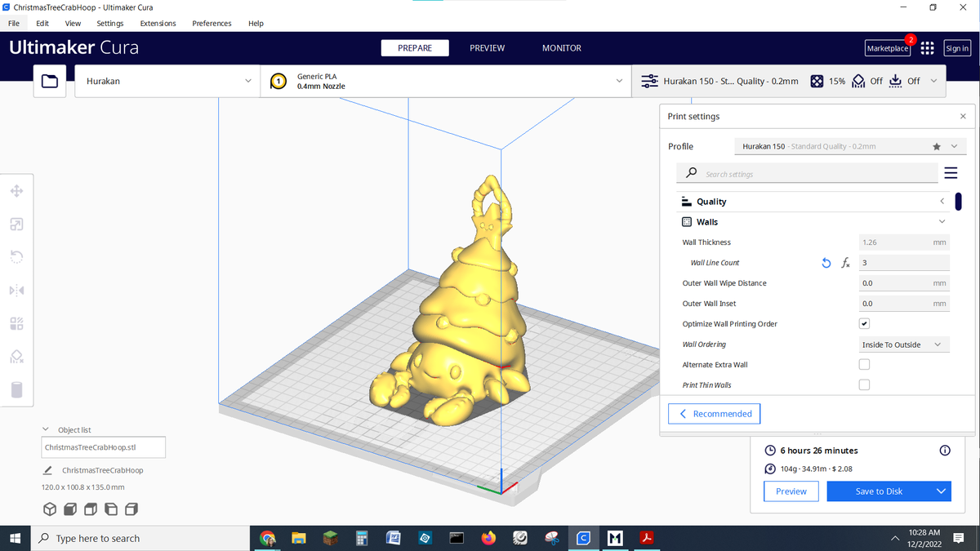The height and width of the screenshot is (551, 980).
Task: Select the Mirror tool
Action: pos(16,290)
